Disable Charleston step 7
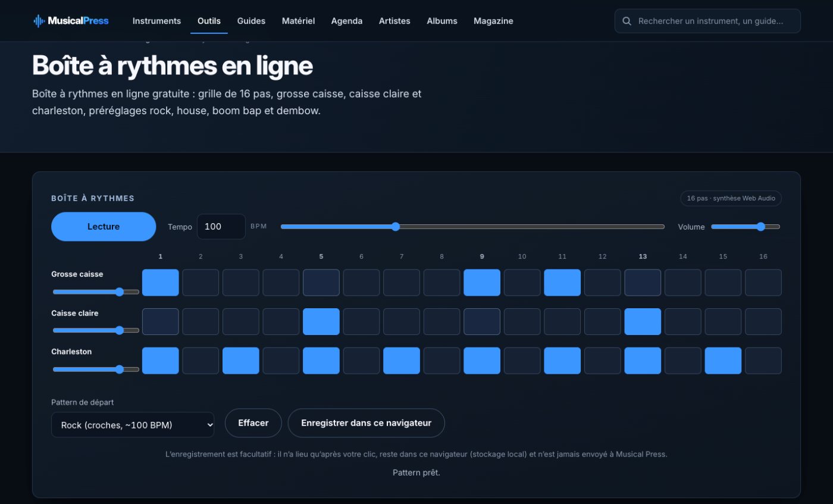833x504 pixels. [x=402, y=361]
